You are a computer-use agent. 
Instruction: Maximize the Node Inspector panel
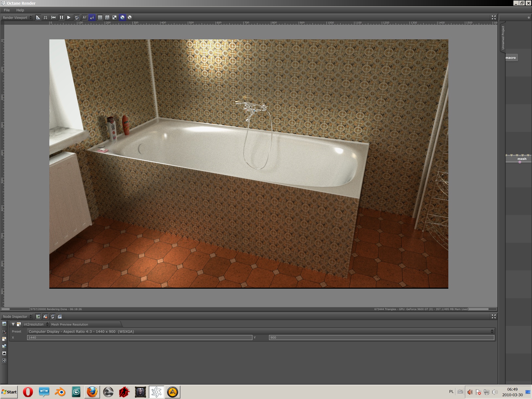tap(493, 316)
